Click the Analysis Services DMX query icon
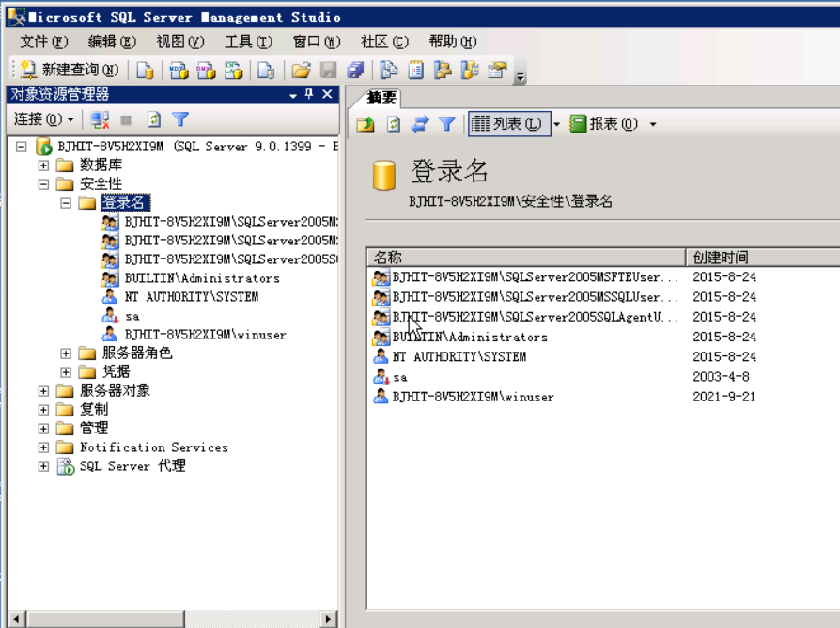 coord(206,71)
